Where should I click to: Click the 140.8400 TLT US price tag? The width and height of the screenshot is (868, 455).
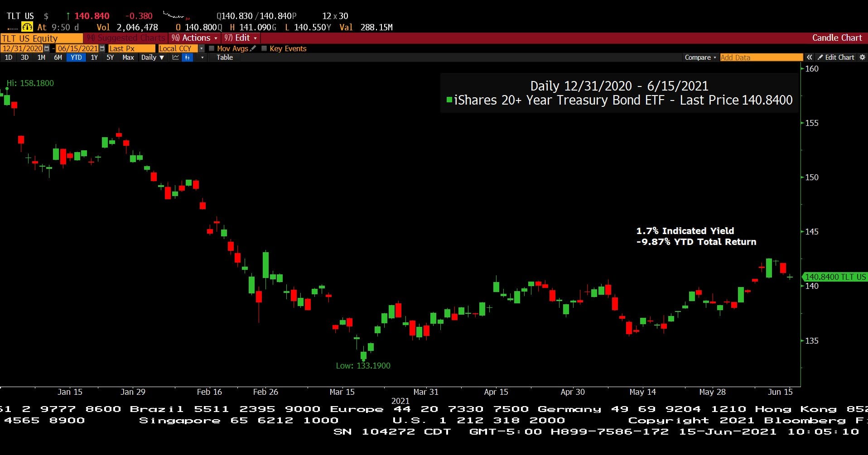pos(835,277)
